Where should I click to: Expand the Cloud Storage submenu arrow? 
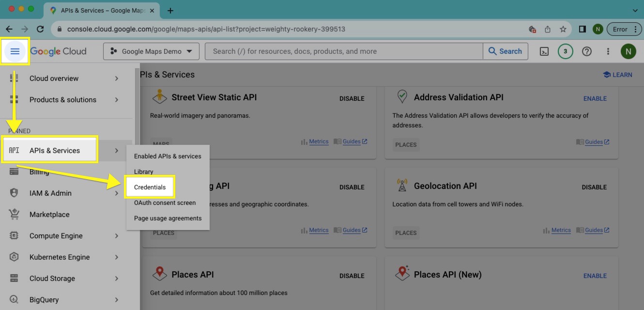[117, 279]
